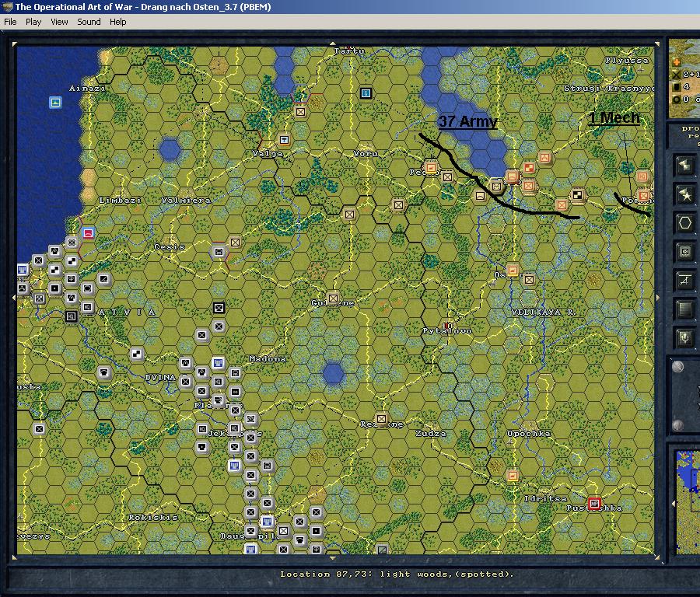
Task: Click the lower round silver knob
Action: coord(678,425)
